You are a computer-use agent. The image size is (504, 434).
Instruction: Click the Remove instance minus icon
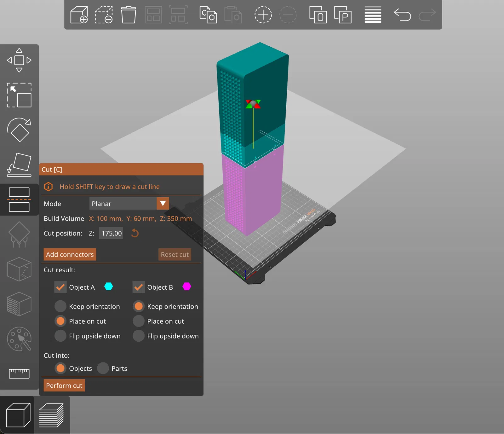click(x=288, y=15)
